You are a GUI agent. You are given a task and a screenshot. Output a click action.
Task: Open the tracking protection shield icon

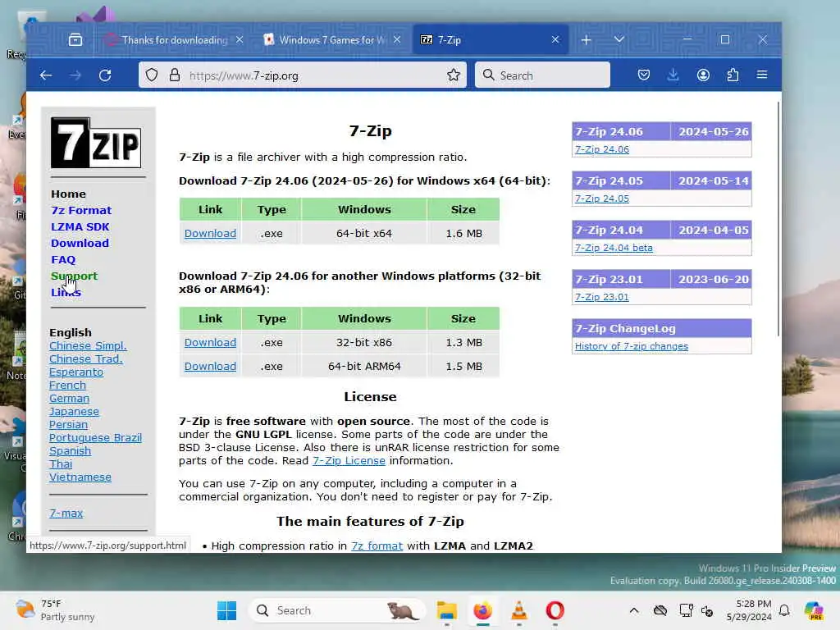(152, 75)
